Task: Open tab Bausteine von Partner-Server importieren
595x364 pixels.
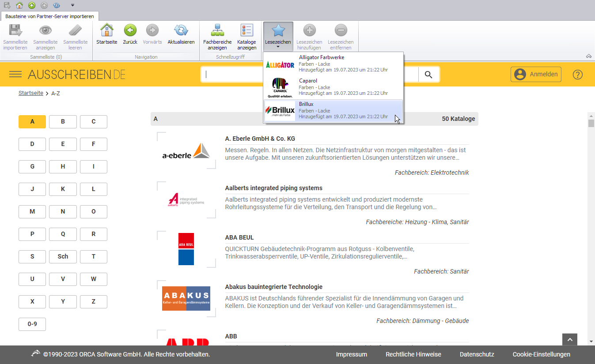Action: point(49,16)
